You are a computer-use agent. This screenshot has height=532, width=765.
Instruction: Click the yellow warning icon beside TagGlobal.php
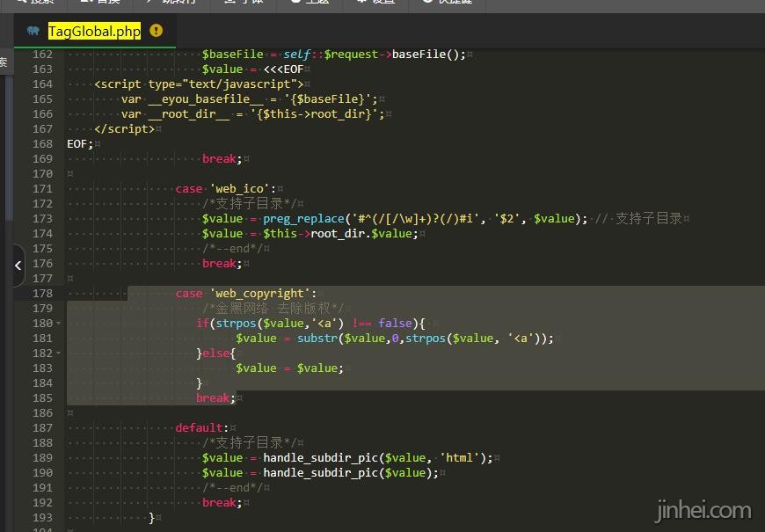[157, 31]
